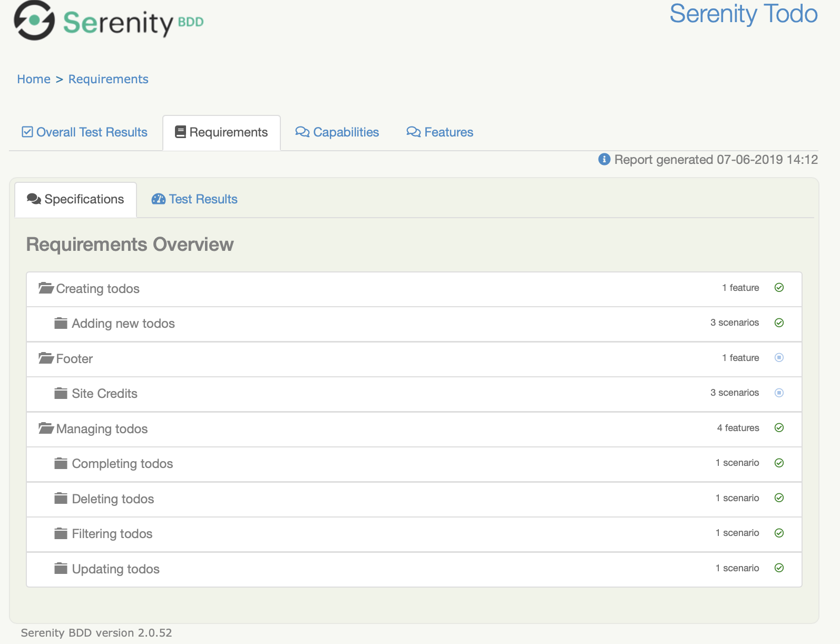Click the open folder icon for Creating todos
Image resolution: width=840 pixels, height=644 pixels.
click(46, 288)
